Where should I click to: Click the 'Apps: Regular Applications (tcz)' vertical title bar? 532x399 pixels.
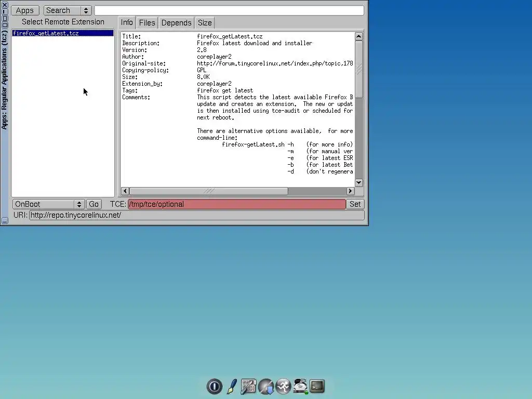coord(4,80)
